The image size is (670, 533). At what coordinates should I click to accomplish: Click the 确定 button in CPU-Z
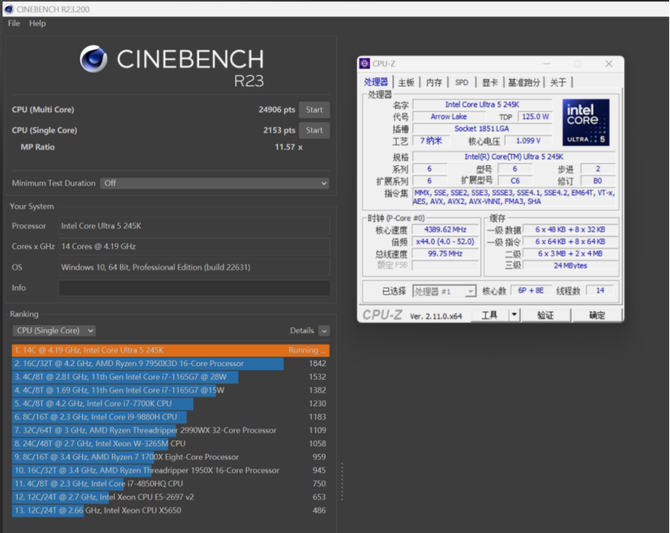(597, 315)
